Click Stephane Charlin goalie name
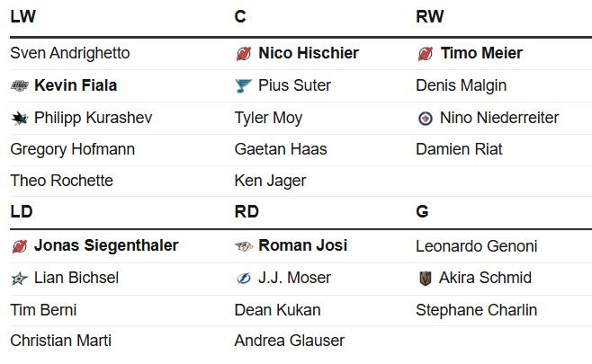This screenshot has width=592, height=364. (x=477, y=310)
